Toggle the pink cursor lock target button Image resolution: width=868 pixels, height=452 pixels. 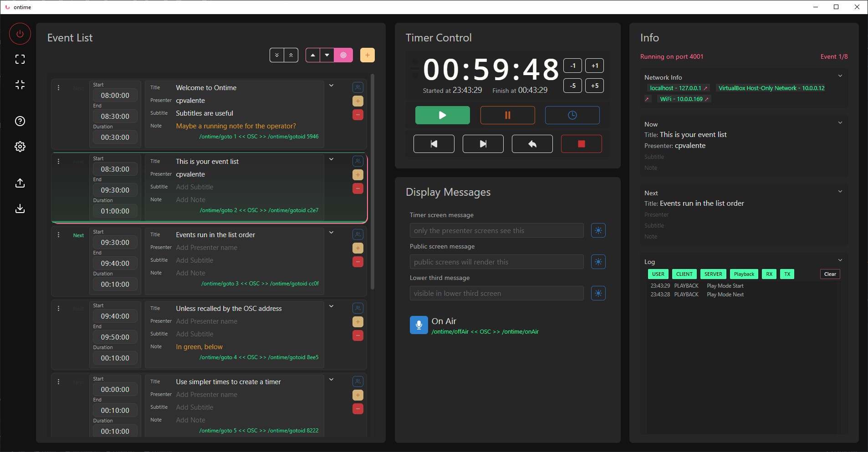point(343,55)
